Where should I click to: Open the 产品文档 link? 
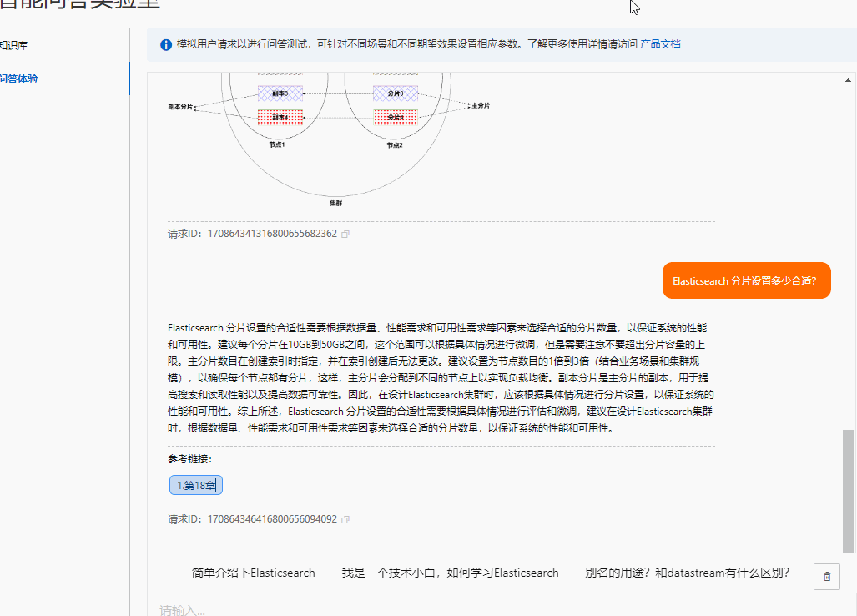point(660,44)
